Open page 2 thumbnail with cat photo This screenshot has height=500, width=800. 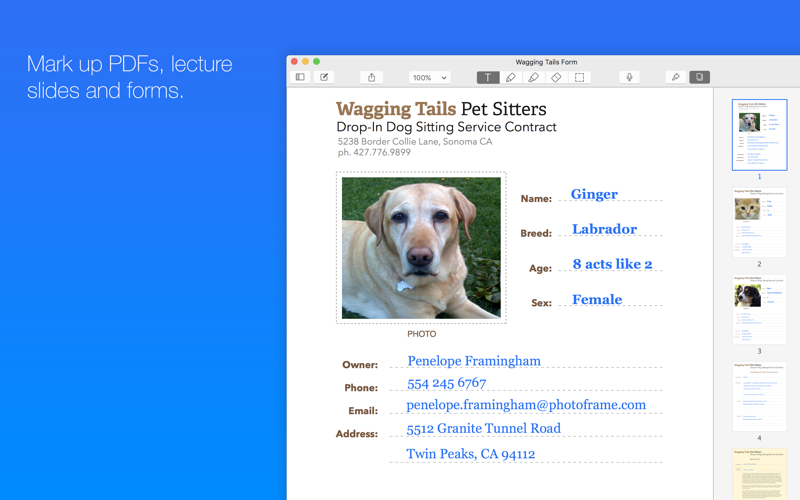click(759, 222)
